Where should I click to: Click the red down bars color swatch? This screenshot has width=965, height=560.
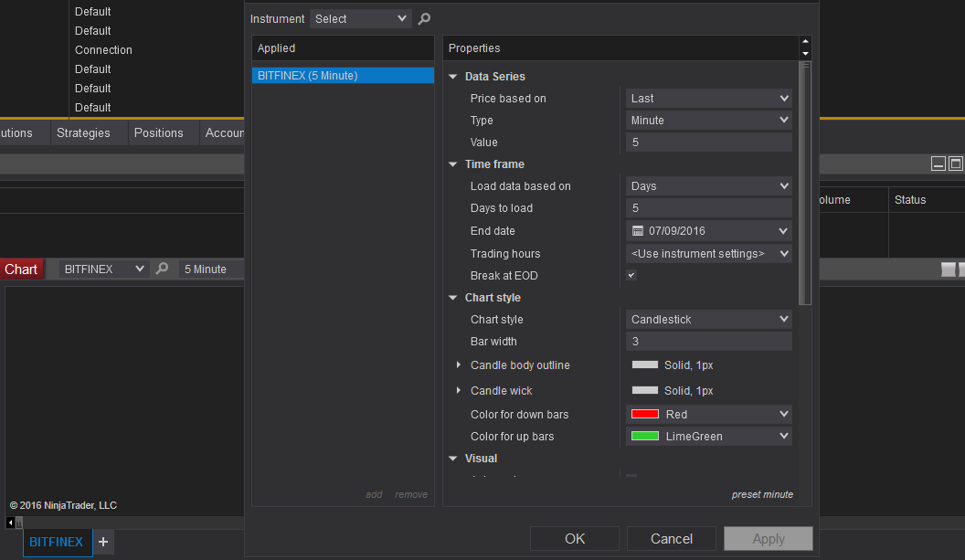tap(645, 415)
